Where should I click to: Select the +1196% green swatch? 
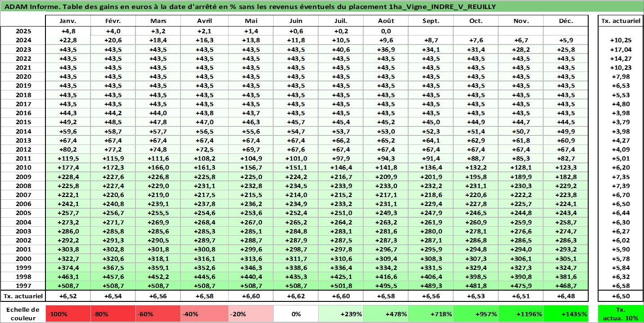pyautogui.click(x=521, y=314)
